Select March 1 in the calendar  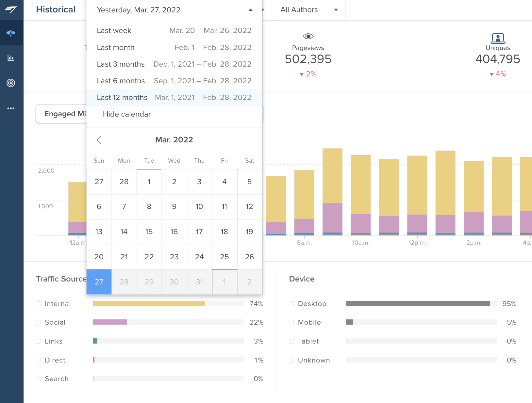click(x=149, y=182)
